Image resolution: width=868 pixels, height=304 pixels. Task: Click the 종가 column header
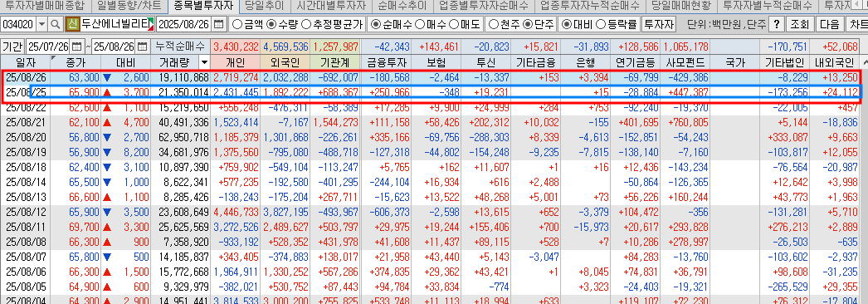click(x=75, y=62)
